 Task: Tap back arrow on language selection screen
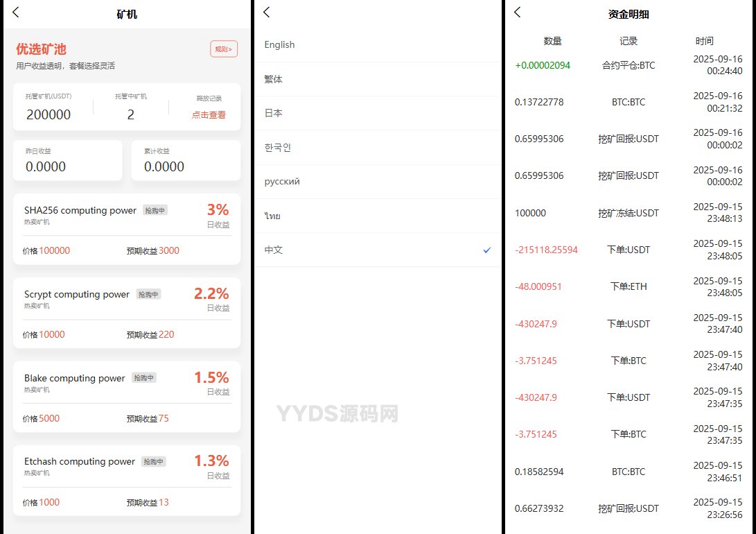tap(267, 12)
